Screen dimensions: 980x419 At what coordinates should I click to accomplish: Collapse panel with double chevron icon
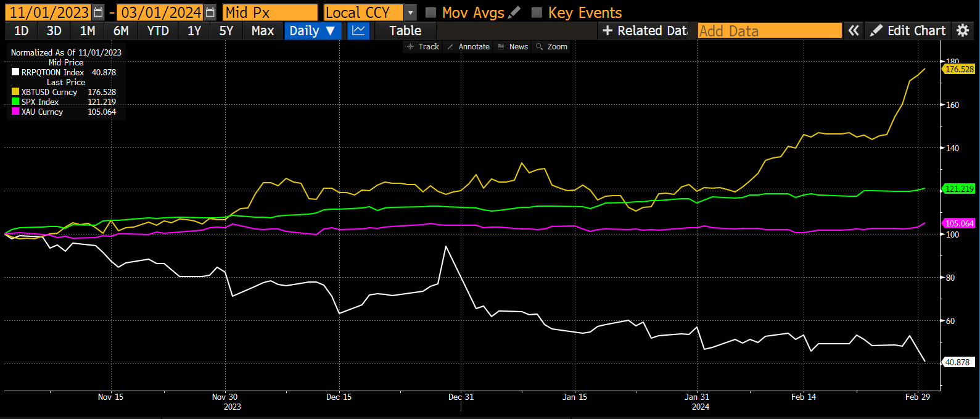coord(854,31)
